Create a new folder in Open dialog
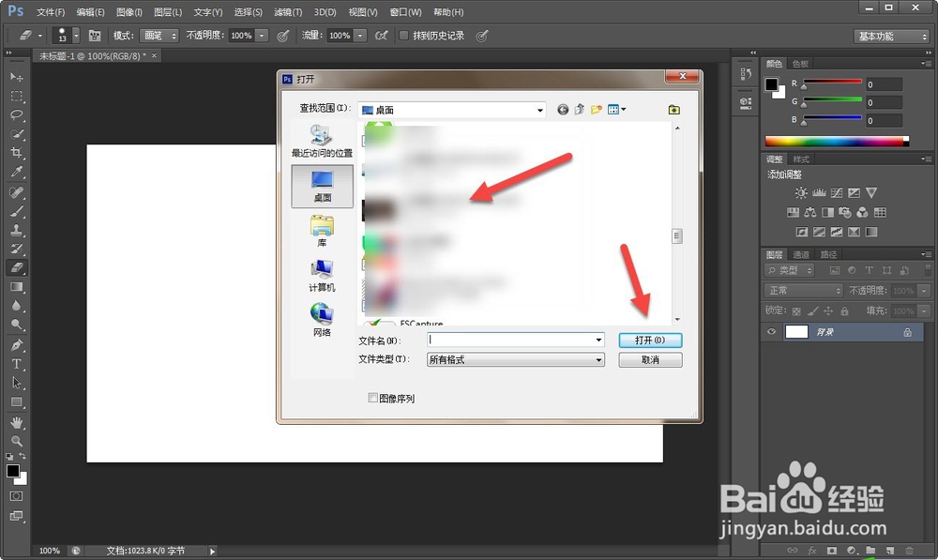This screenshot has height=560, width=938. [x=596, y=110]
